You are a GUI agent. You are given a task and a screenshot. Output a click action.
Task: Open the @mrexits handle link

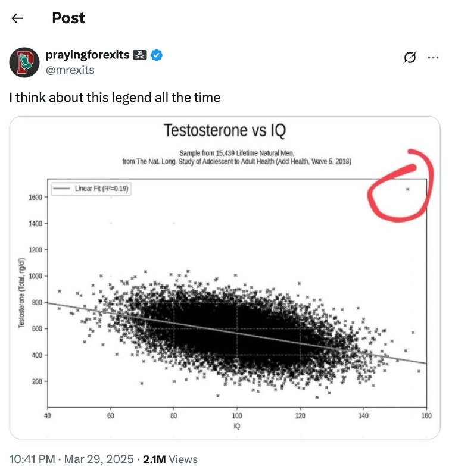(70, 70)
